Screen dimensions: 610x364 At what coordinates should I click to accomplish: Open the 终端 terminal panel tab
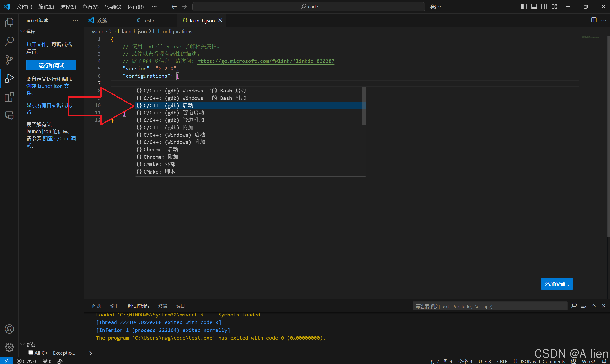[162, 306]
